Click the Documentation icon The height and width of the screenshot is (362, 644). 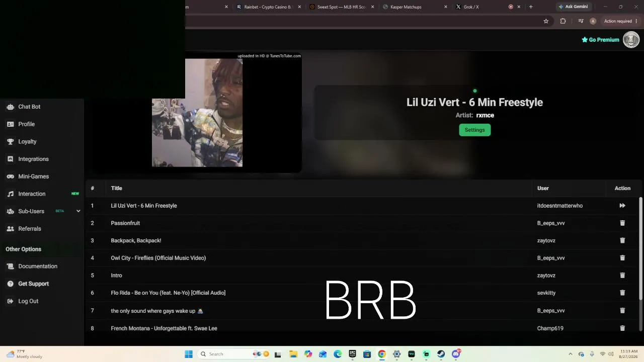pos(10,266)
